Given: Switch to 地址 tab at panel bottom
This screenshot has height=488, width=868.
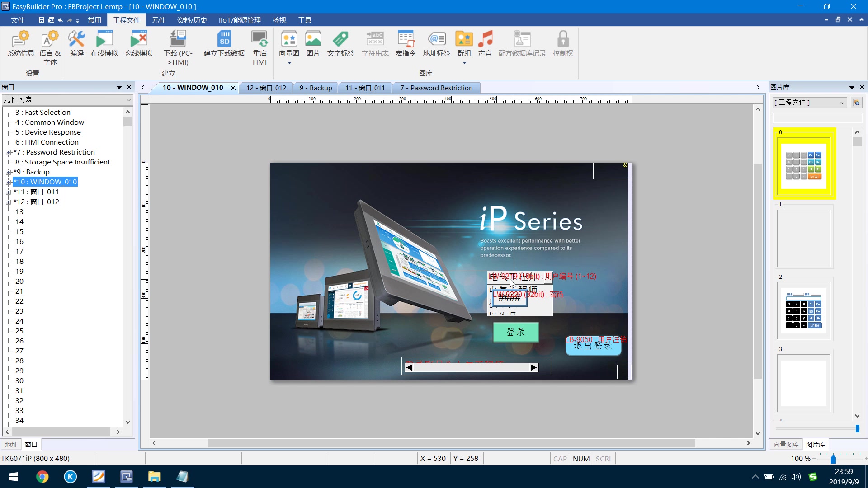Looking at the screenshot, I should tap(11, 445).
